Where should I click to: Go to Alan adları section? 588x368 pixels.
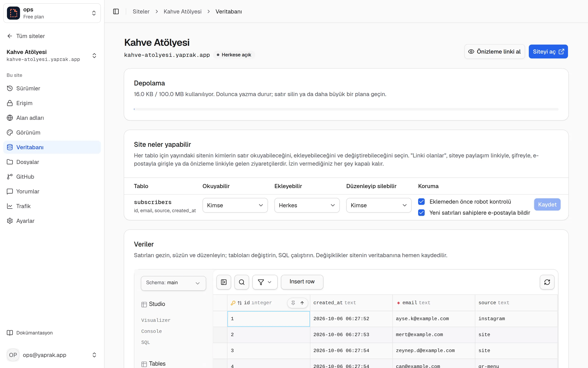click(52, 118)
